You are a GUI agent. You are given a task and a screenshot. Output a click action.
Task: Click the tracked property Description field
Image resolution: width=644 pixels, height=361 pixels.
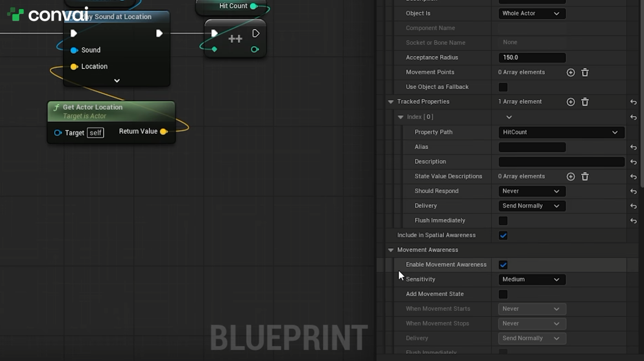[x=561, y=162]
